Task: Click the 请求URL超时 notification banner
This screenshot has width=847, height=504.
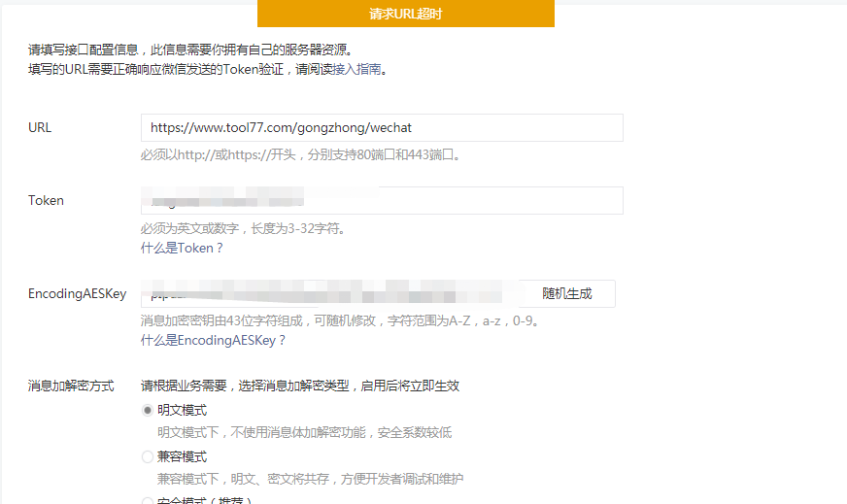Action: 406,14
